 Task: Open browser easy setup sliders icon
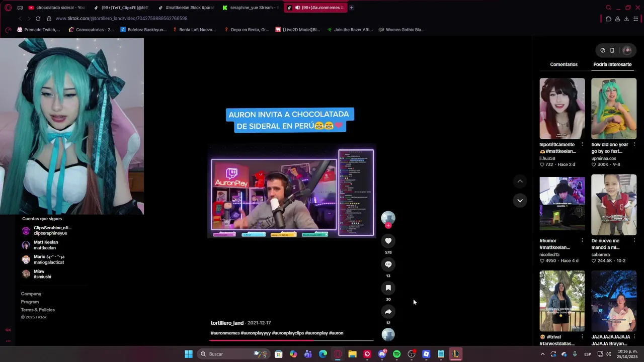tap(636, 19)
